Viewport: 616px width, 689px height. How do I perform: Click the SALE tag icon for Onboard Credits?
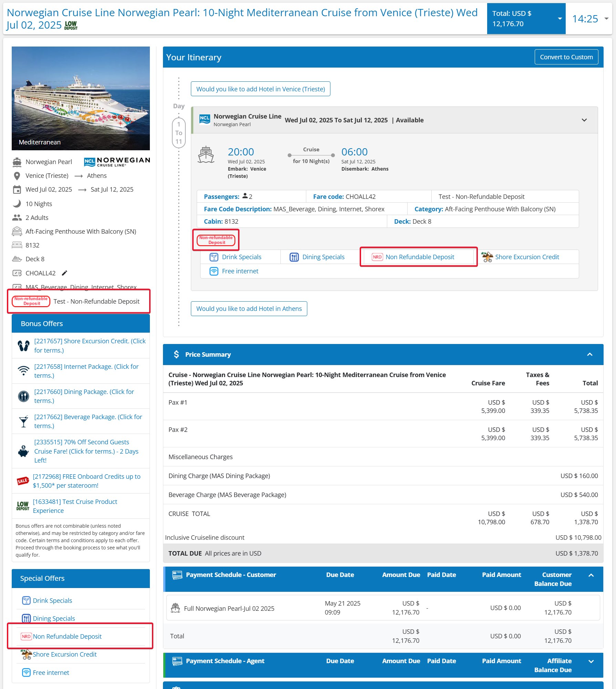[23, 481]
